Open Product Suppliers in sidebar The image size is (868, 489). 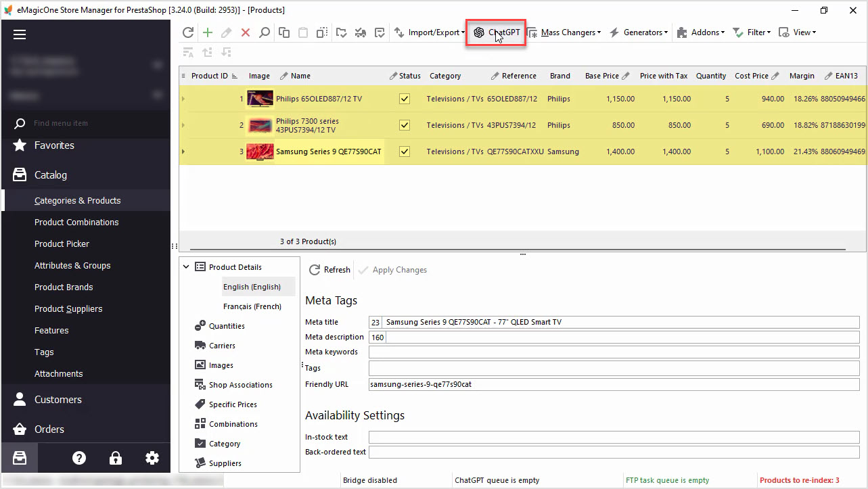[68, 308]
